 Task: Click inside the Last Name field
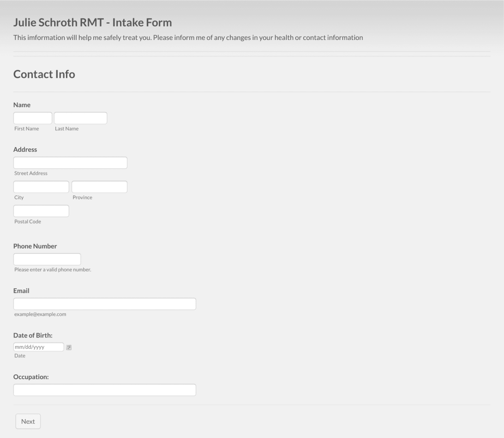pyautogui.click(x=80, y=118)
